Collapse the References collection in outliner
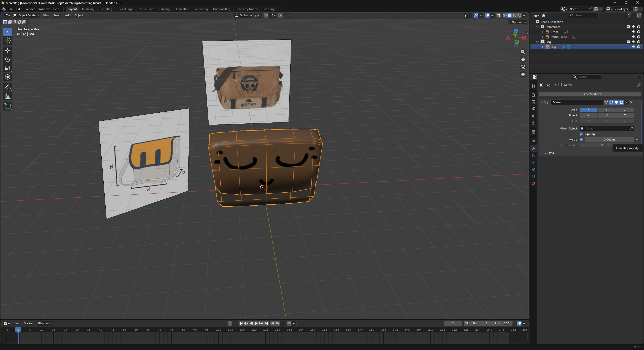This screenshot has height=350, width=644. click(x=537, y=27)
